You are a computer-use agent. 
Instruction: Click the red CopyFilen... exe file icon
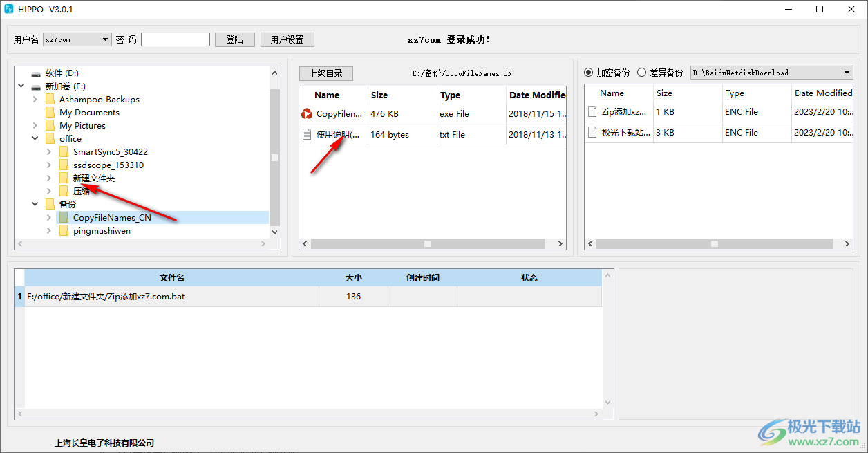click(x=308, y=114)
